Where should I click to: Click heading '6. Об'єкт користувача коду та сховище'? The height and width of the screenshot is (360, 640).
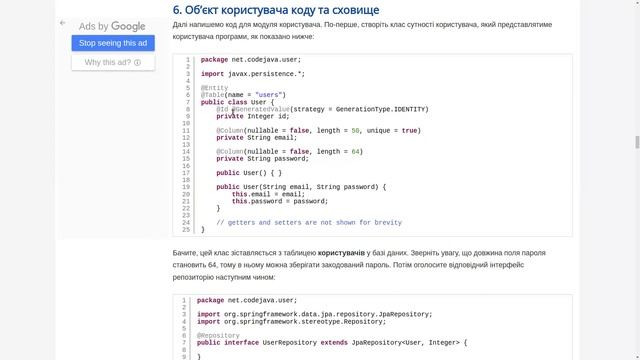point(276,10)
